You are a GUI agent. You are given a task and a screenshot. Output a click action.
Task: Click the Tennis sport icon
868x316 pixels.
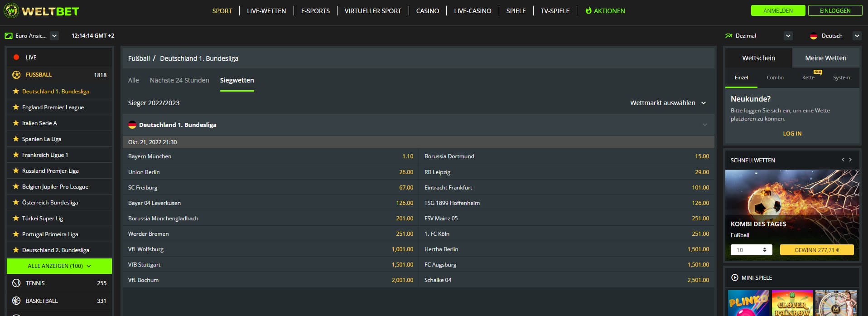[x=16, y=283]
